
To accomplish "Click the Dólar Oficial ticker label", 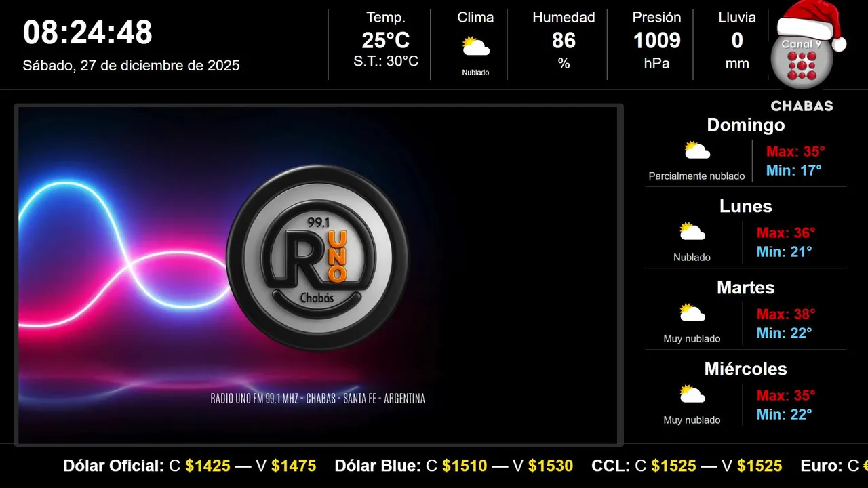I will coord(114,466).
